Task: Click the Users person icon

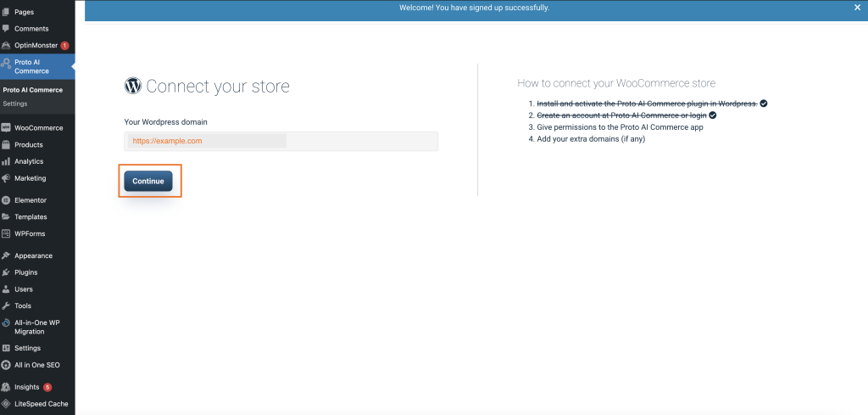Action: [x=6, y=289]
